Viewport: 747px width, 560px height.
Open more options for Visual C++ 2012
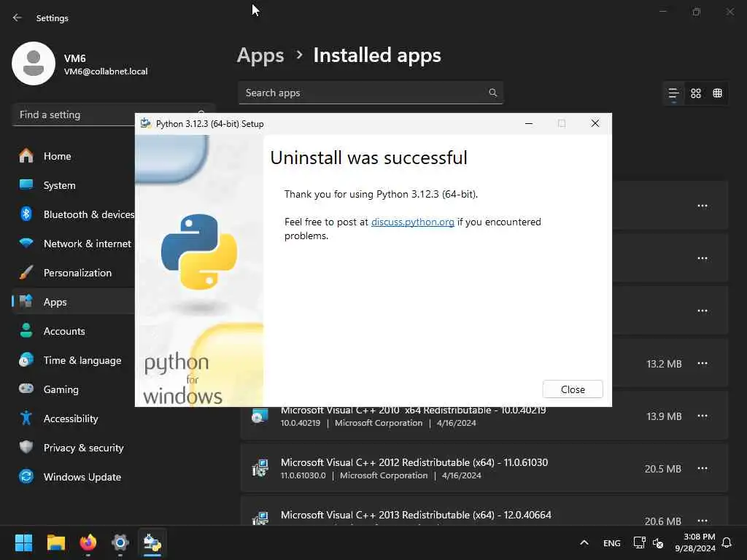pos(703,469)
